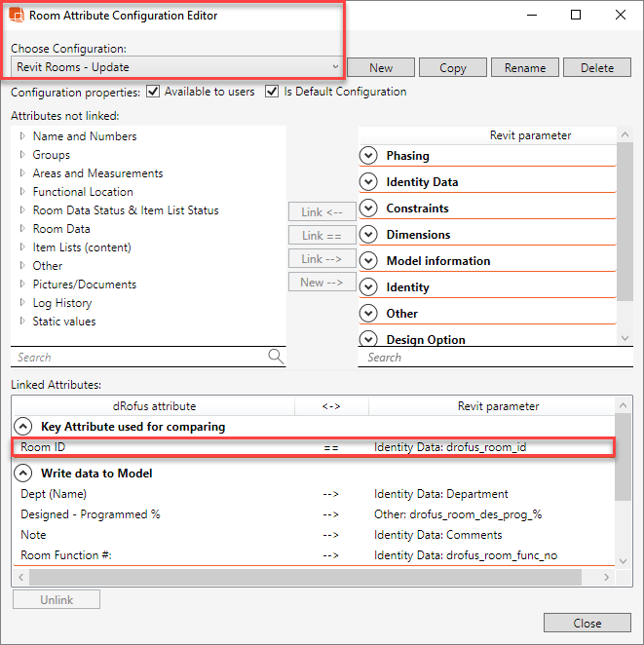This screenshot has height=645, width=644.
Task: Expand the Room Data tree node
Action: [x=22, y=229]
